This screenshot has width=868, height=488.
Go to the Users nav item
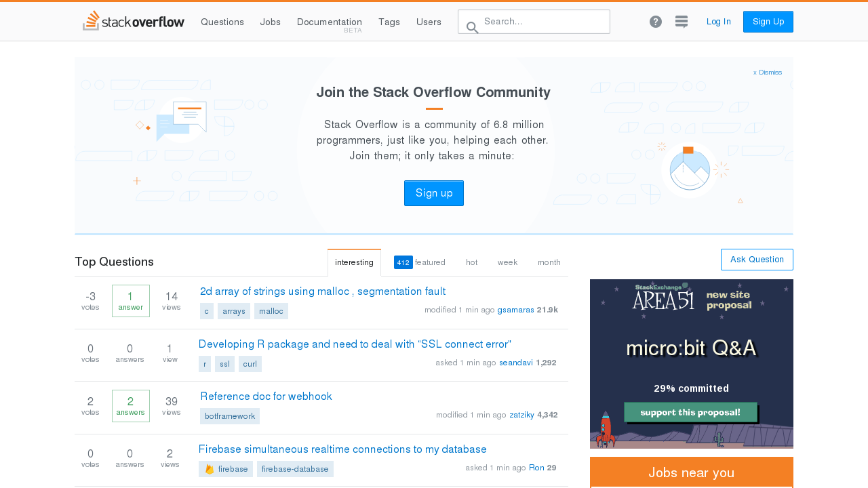tap(429, 22)
